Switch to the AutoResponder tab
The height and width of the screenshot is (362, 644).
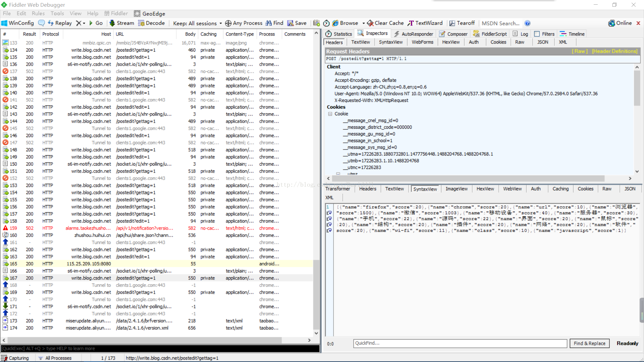(x=414, y=34)
